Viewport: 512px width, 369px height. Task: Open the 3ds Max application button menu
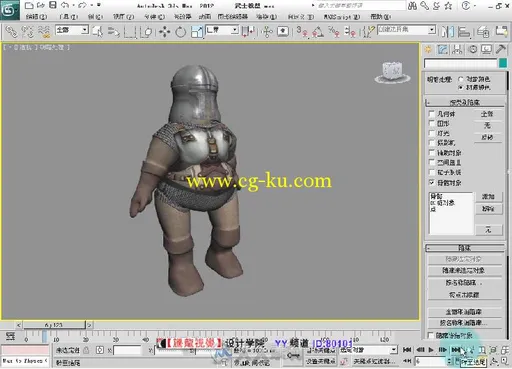click(9, 10)
